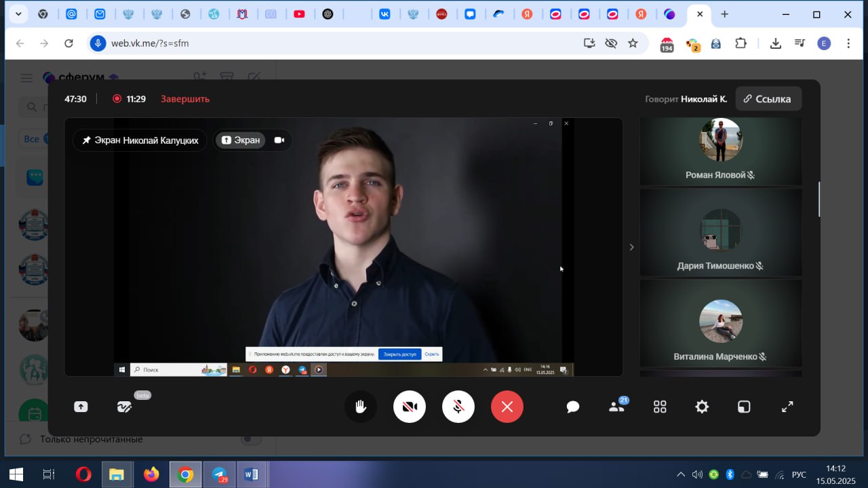868x488 pixels.
Task: Raise hand in the call
Action: click(360, 407)
